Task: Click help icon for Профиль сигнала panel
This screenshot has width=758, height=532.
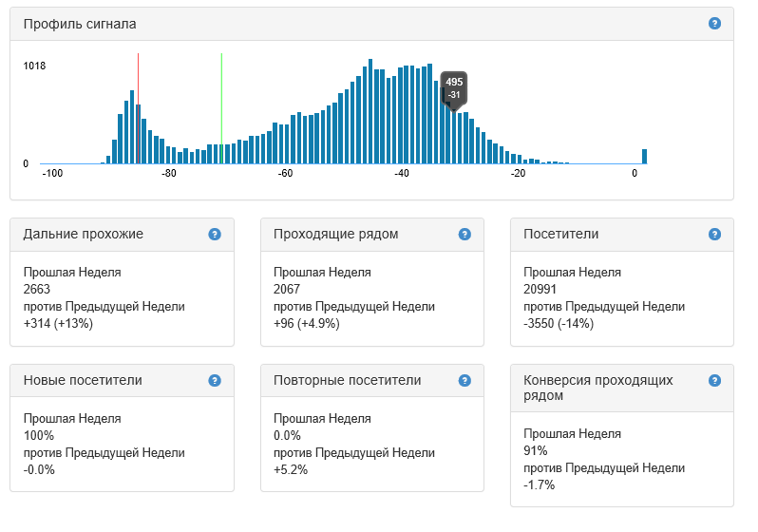Action: (x=715, y=23)
